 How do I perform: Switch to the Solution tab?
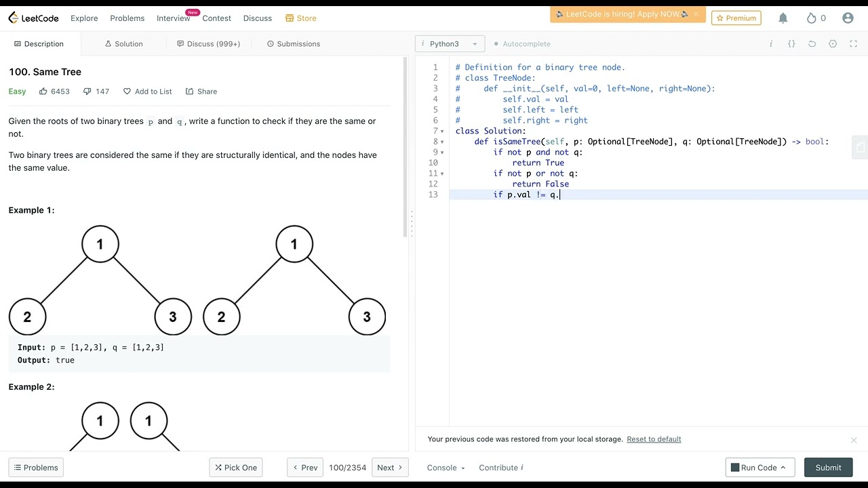pyautogui.click(x=123, y=44)
